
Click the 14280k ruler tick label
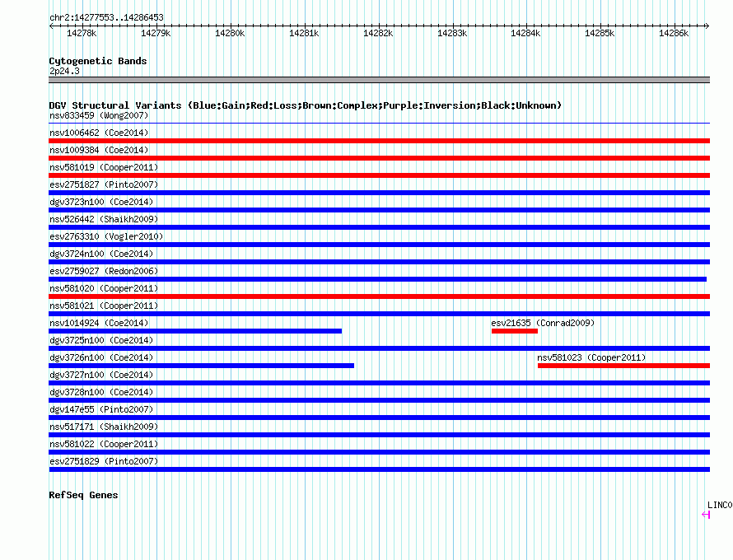[230, 33]
